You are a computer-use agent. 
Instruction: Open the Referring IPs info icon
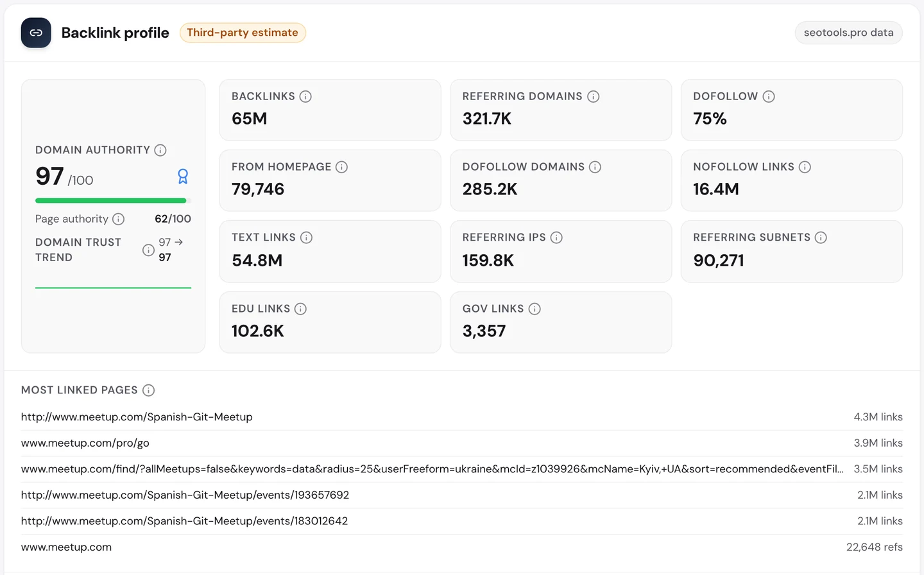[x=556, y=237]
